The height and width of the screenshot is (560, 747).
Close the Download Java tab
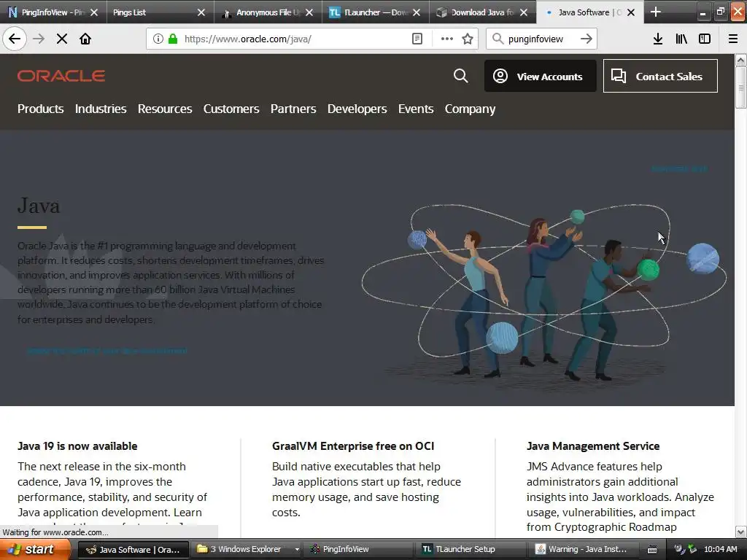point(524,12)
